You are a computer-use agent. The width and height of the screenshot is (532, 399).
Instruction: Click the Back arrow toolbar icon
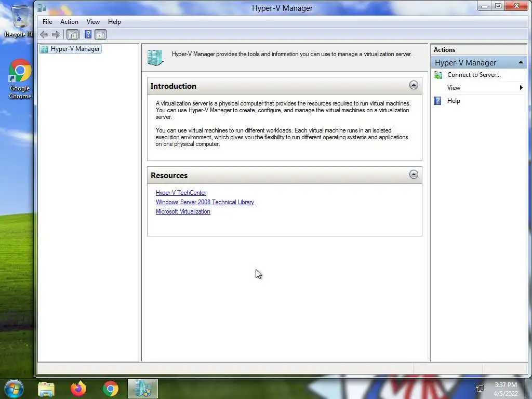[x=44, y=34]
